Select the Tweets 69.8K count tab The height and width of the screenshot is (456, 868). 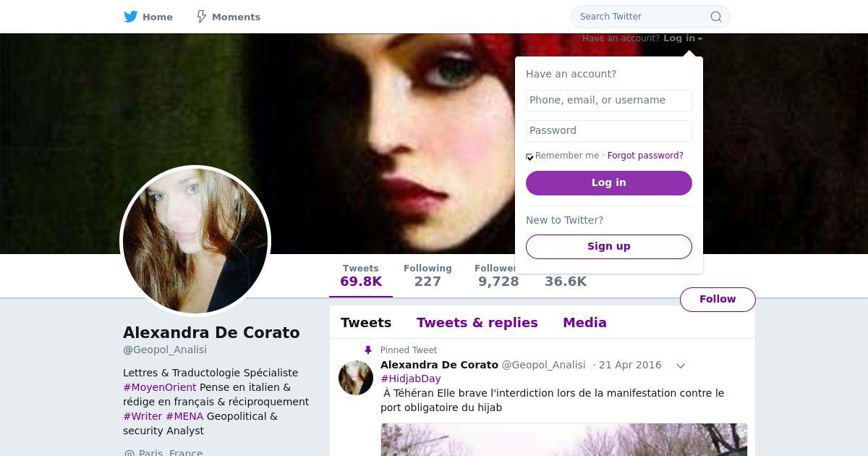(x=361, y=276)
